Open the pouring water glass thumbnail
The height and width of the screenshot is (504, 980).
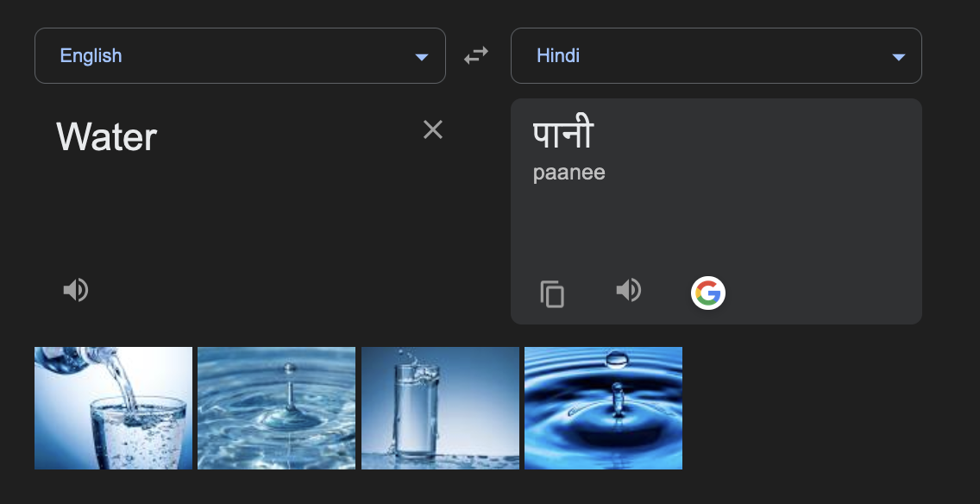click(x=113, y=407)
